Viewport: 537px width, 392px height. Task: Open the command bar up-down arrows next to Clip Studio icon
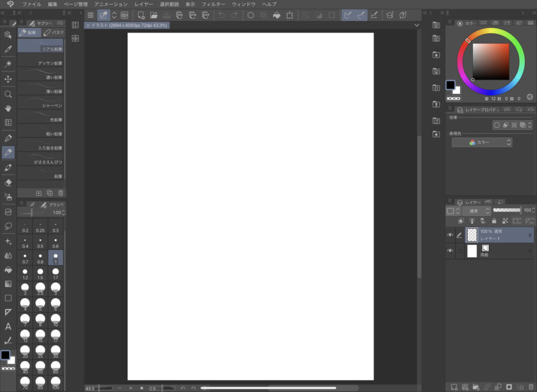(114, 15)
